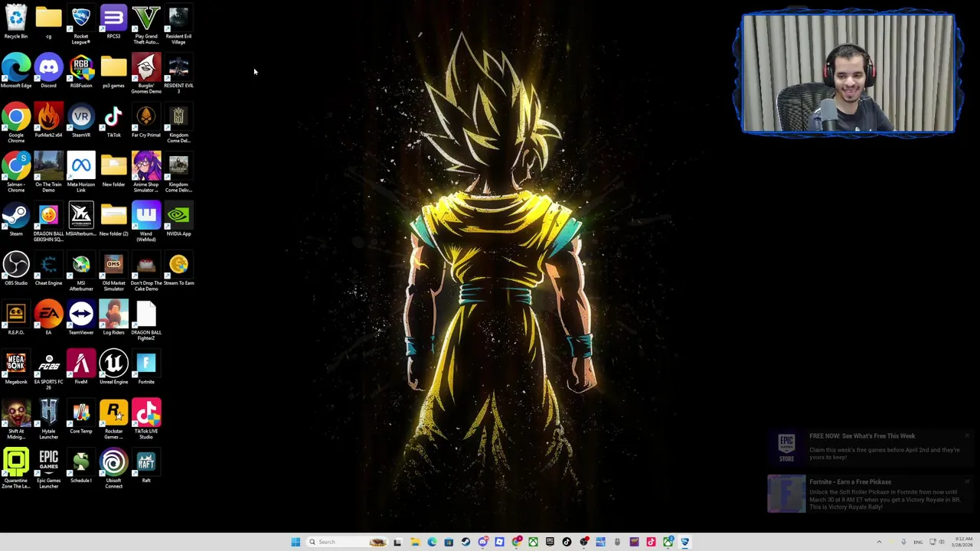Open Unreal Engine desktop icon

click(113, 368)
